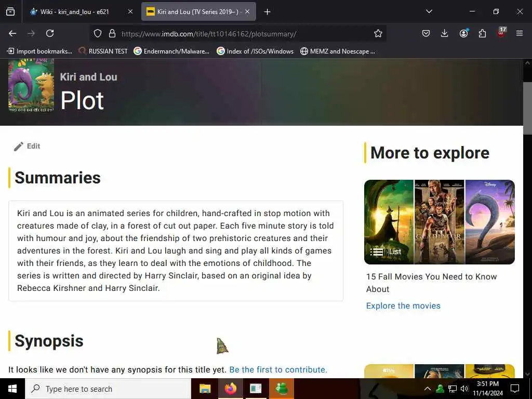Click the Type here to search box
Screen dimensions: 532x399
click(x=108, y=389)
